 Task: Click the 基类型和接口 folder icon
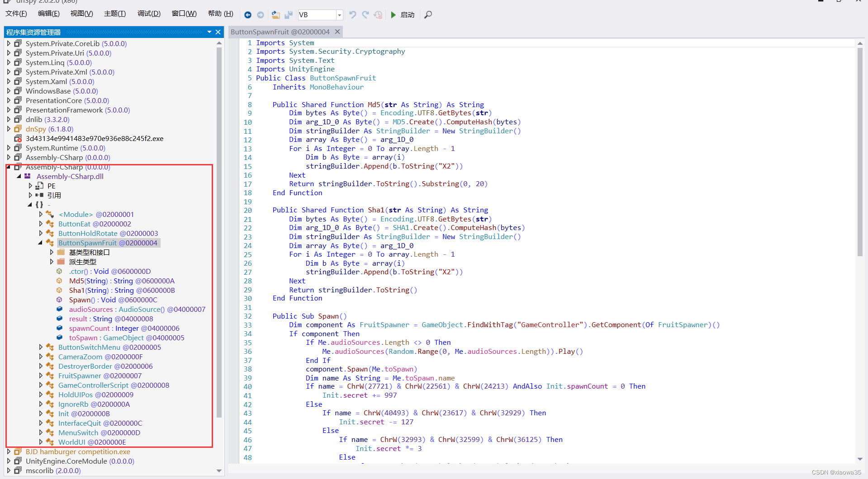(x=61, y=252)
